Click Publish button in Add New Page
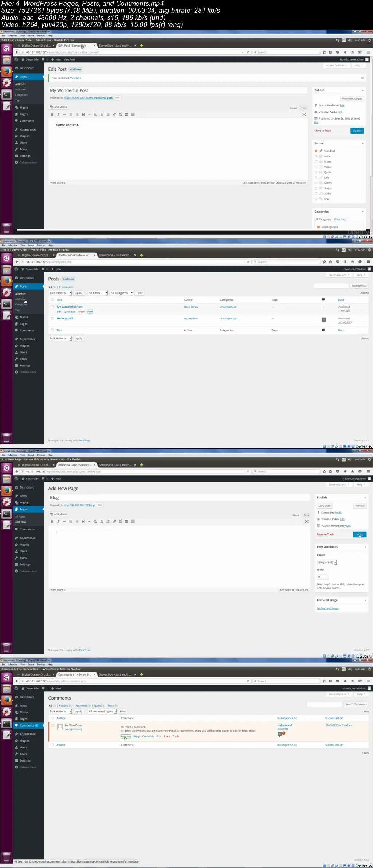The image size is (373, 868). 360,534
